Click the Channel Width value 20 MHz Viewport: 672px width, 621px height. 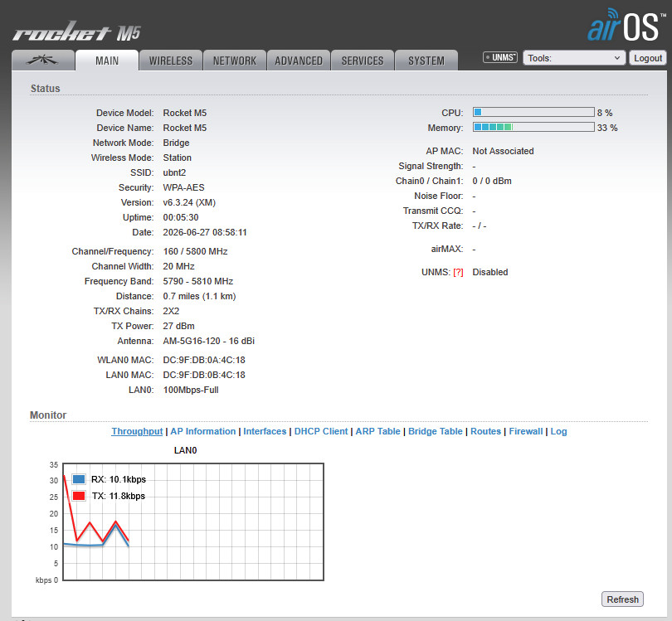tap(178, 266)
